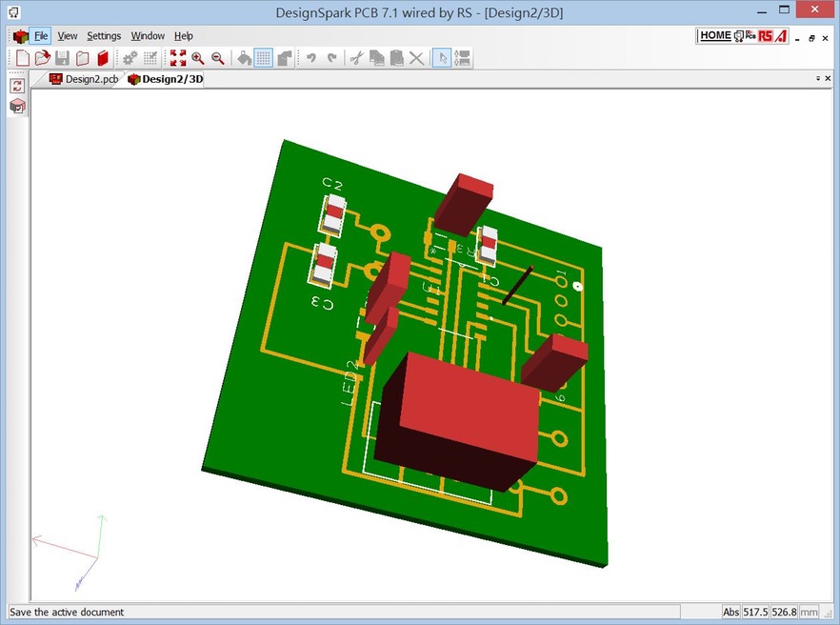Click the DesignSpark community icon next to HOME

[x=739, y=36]
